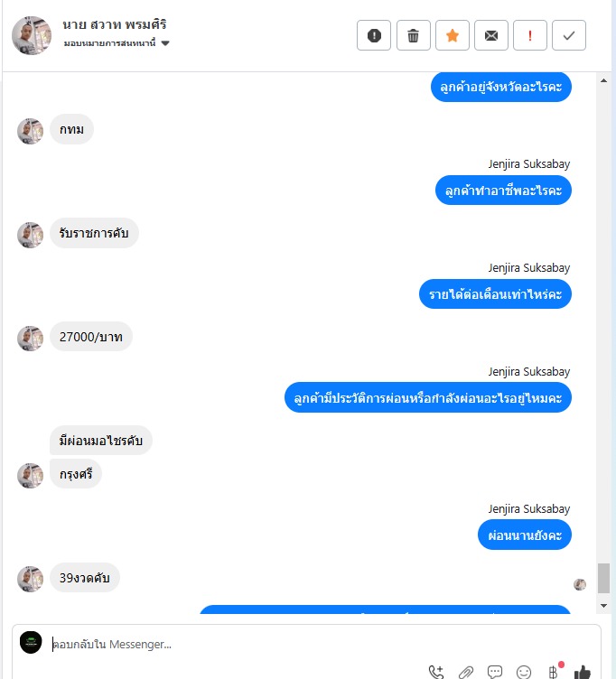Screen dimensions: 616x679
Task: Click customer name in conversation header
Action: (115, 24)
